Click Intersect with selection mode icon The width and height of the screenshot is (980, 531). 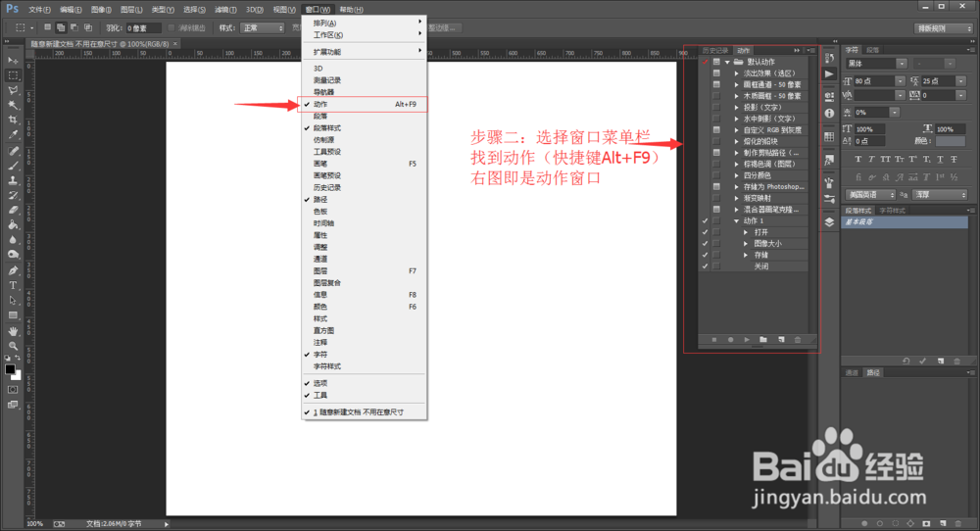pos(88,27)
